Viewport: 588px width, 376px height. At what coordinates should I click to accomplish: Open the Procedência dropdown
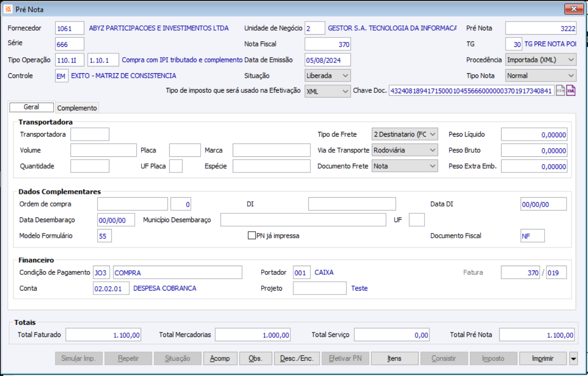point(541,60)
